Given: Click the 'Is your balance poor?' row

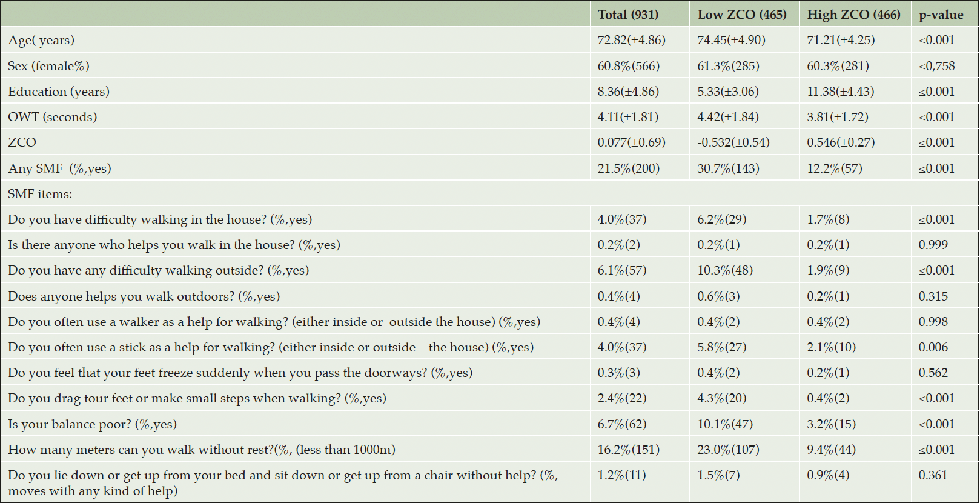Looking at the screenshot, I should pyautogui.click(x=489, y=424).
